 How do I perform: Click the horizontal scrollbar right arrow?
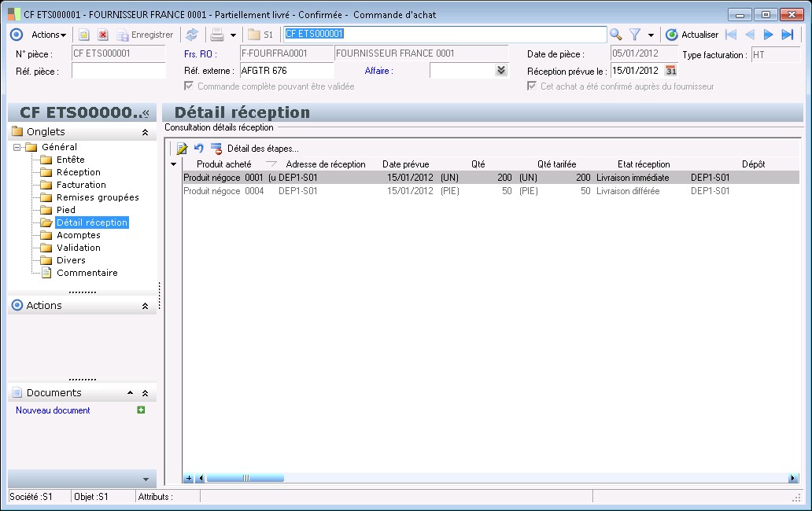[793, 479]
